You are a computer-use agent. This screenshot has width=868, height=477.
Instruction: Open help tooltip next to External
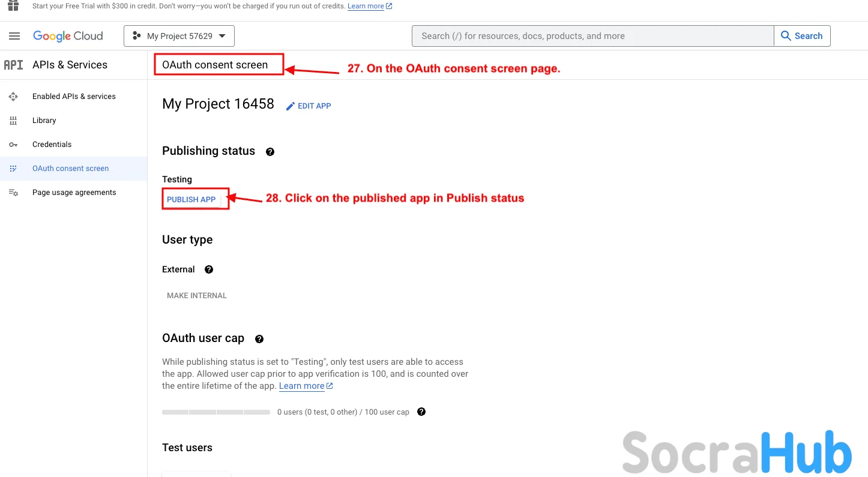(209, 269)
